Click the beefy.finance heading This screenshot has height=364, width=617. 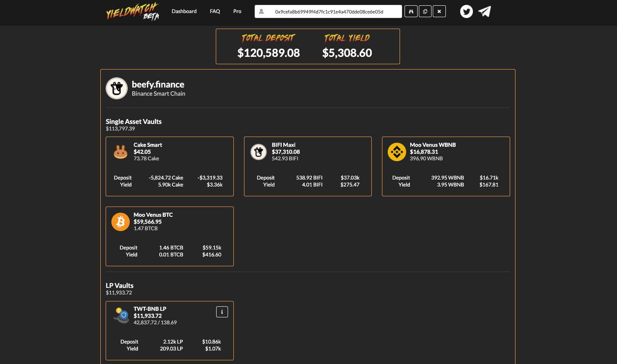[x=158, y=85]
